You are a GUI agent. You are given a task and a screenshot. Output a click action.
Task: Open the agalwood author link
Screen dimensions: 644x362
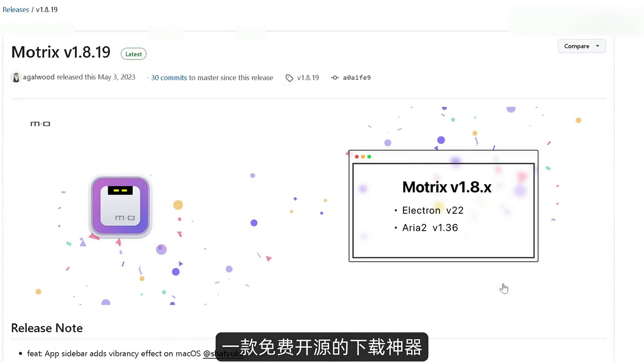pyautogui.click(x=39, y=77)
